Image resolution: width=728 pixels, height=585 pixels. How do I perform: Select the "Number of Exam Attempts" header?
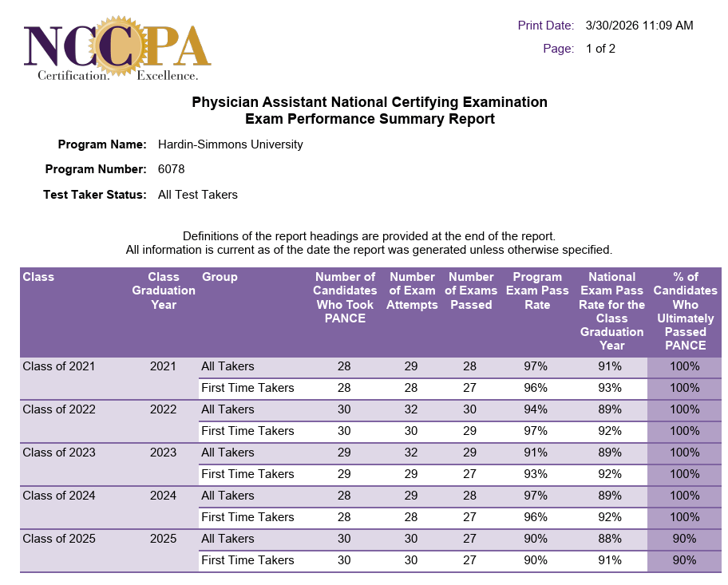click(412, 291)
